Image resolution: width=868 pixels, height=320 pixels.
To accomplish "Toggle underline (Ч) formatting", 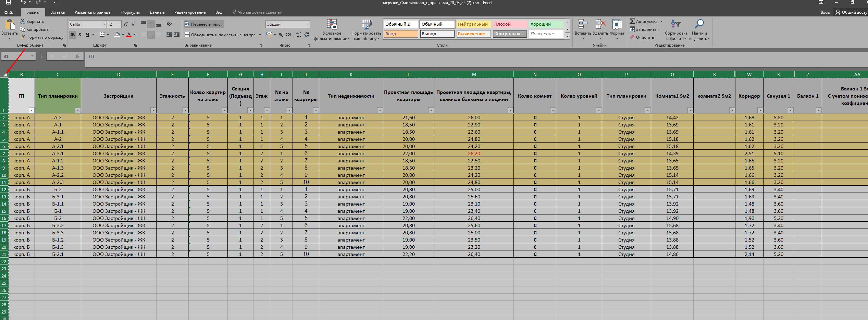I will [88, 35].
